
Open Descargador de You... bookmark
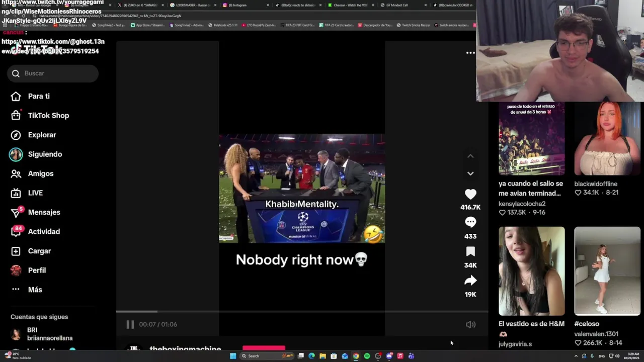pyautogui.click(x=375, y=25)
